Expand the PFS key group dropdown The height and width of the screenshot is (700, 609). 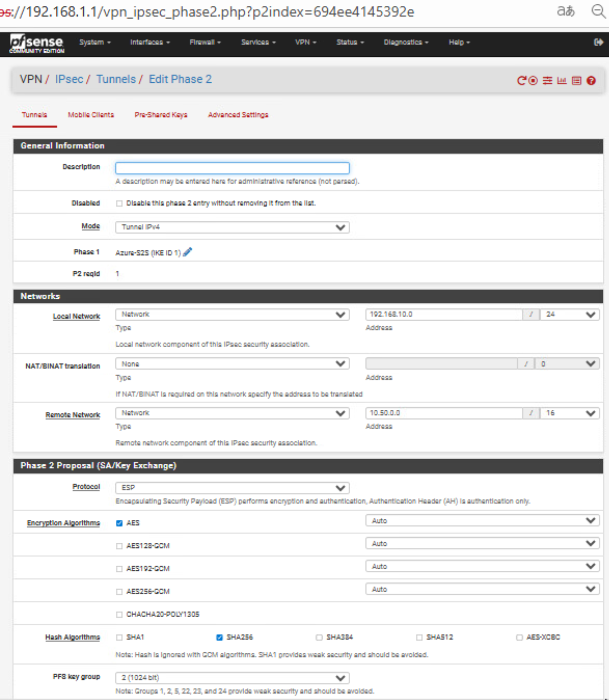pos(232,678)
